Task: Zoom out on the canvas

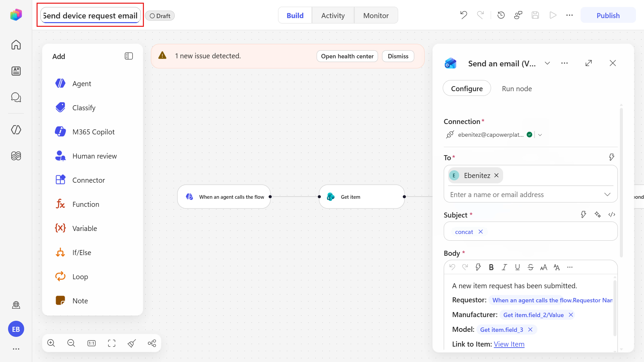Action: point(71,343)
